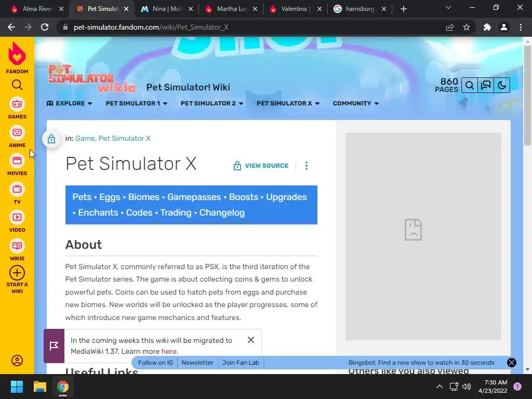Open the Enchants link
Screen dimensions: 532x399
coord(98,212)
